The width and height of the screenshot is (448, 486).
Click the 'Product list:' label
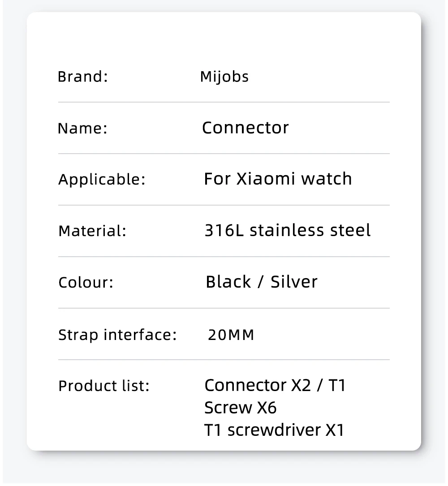tap(103, 386)
